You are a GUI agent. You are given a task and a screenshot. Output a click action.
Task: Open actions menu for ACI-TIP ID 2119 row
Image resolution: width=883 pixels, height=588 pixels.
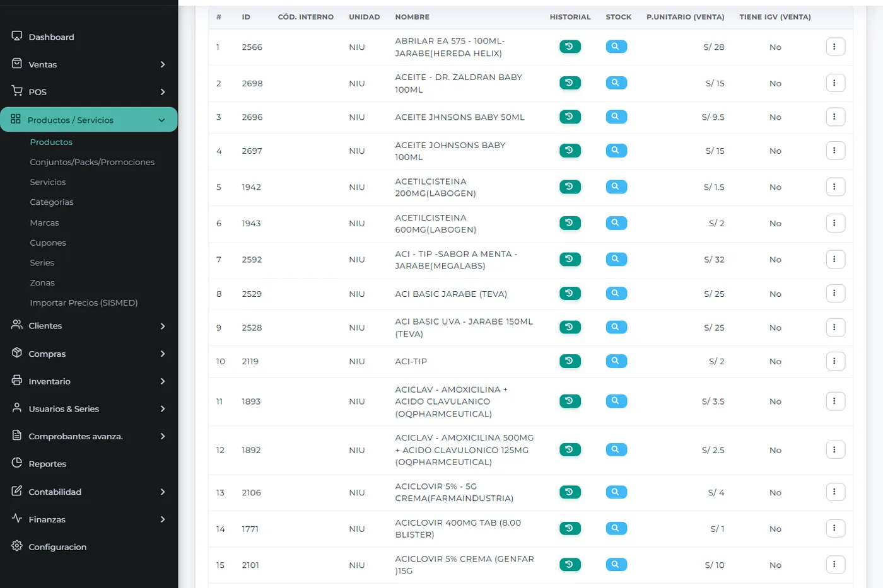pos(835,361)
